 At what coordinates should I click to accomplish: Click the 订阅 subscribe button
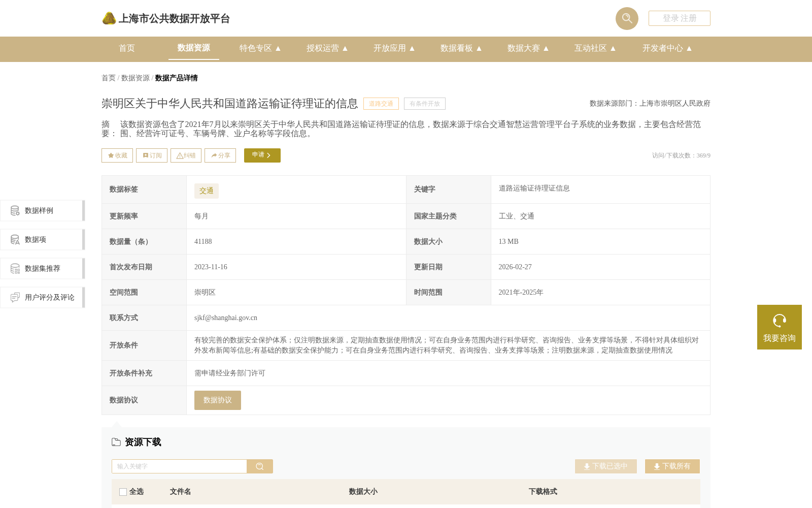click(x=152, y=155)
